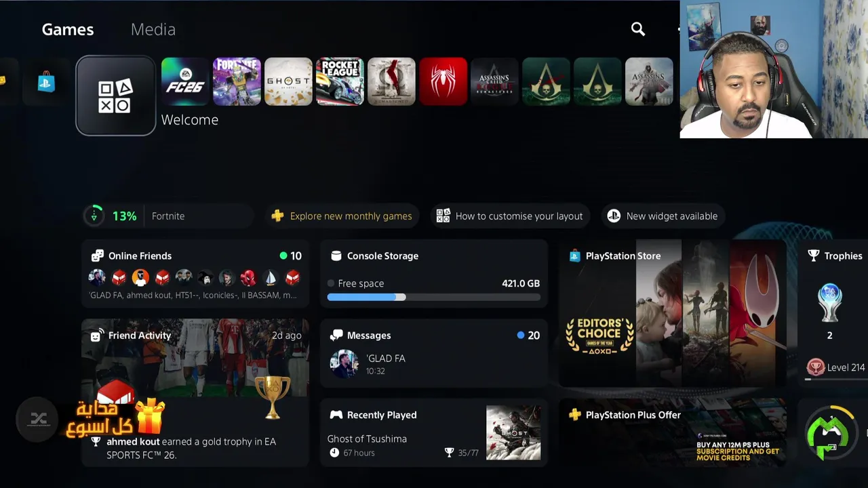Screen dimensions: 868x488
Task: Click the Level 214 text
Action: point(846,367)
